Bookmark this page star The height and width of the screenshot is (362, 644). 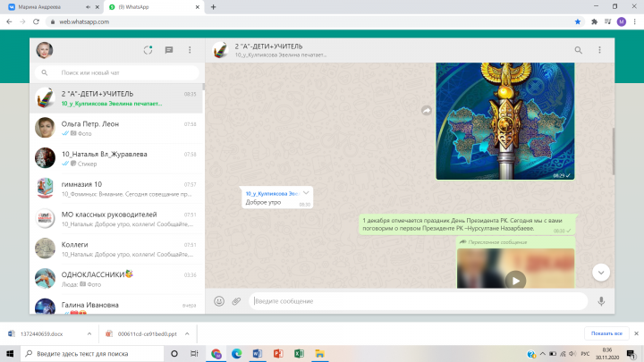tap(578, 21)
